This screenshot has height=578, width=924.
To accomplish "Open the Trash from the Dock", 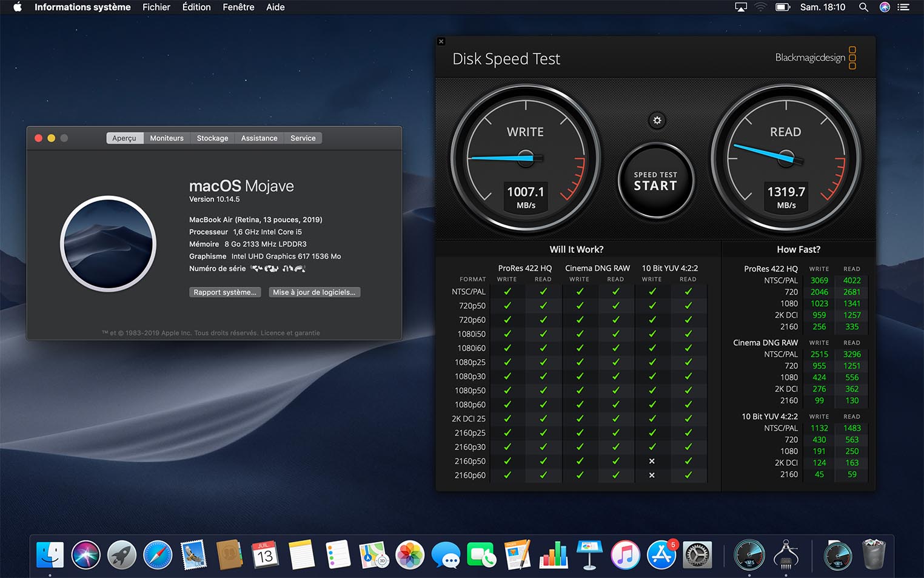I will (873, 554).
